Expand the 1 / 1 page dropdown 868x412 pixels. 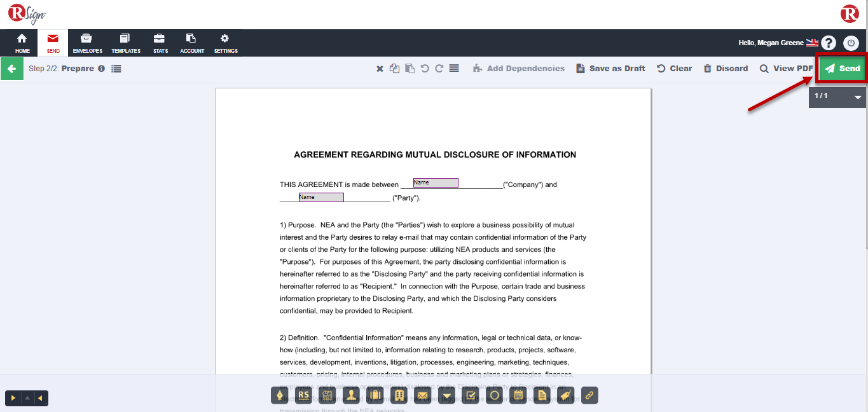(837, 97)
